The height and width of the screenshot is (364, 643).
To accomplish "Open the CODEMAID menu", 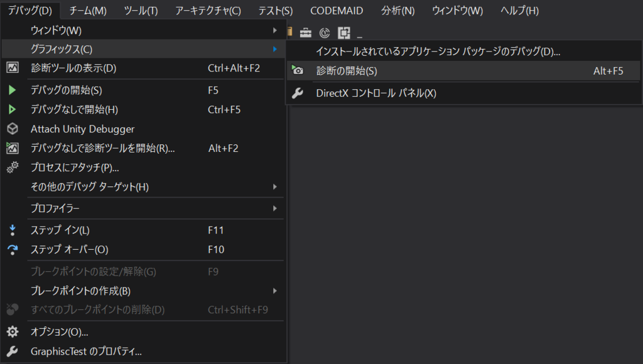I will coord(337,10).
